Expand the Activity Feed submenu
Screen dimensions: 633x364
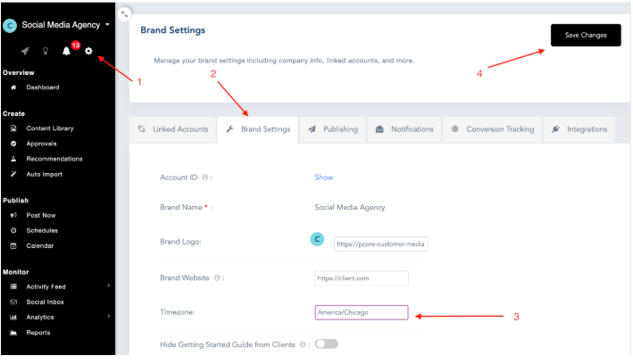(x=108, y=286)
